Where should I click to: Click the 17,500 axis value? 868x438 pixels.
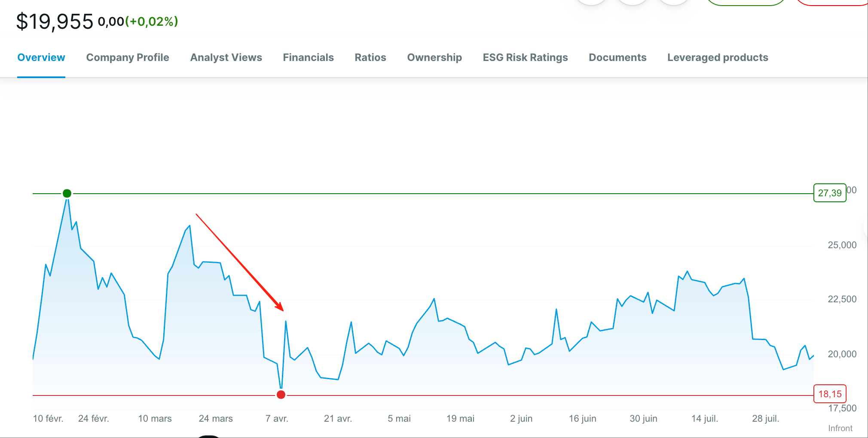click(x=842, y=408)
